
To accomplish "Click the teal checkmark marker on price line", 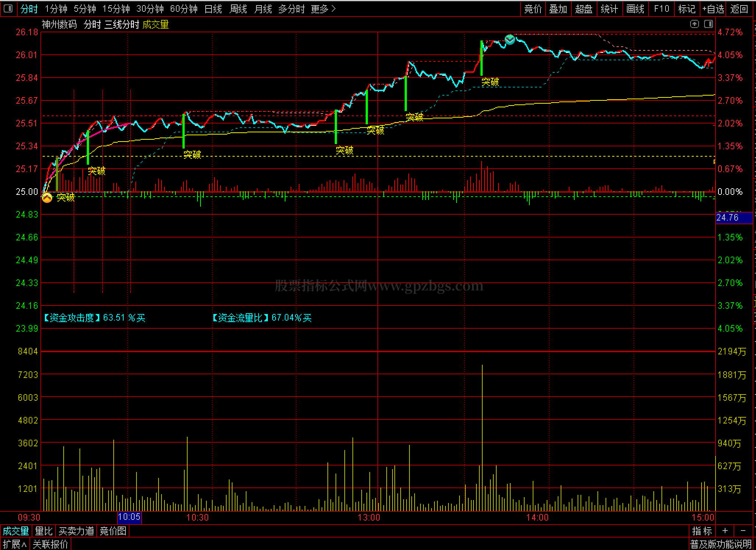I will tap(510, 39).
